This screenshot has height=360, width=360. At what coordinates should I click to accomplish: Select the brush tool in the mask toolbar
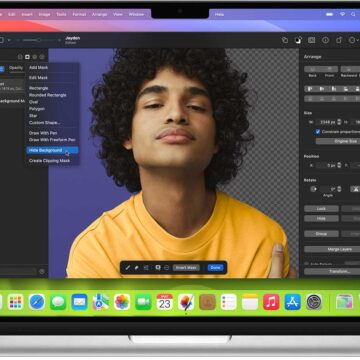tap(128, 268)
